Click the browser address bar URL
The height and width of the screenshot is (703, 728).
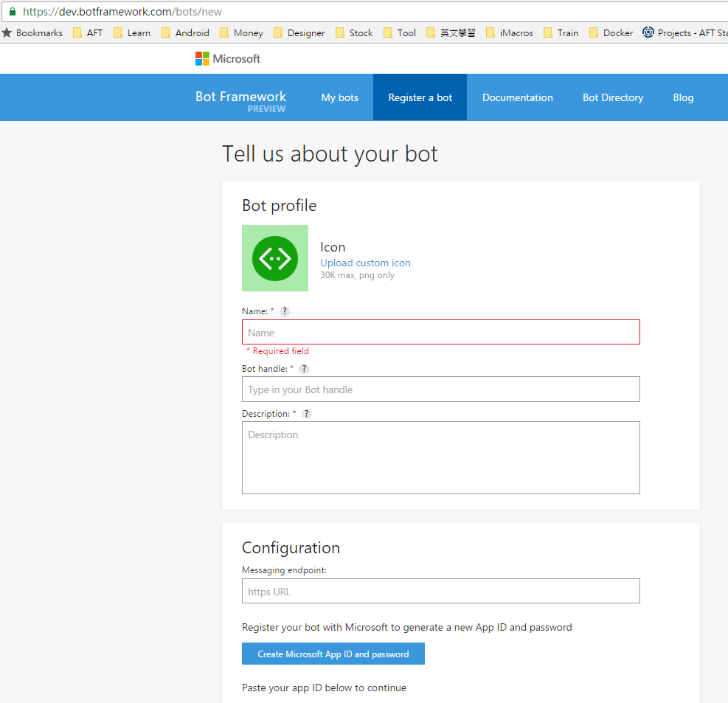pos(122,12)
